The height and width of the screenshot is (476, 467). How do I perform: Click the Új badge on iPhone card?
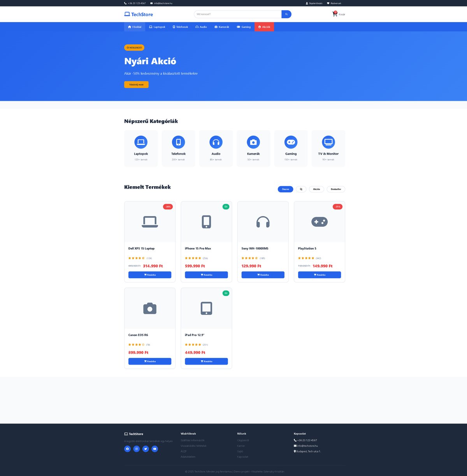226,206
